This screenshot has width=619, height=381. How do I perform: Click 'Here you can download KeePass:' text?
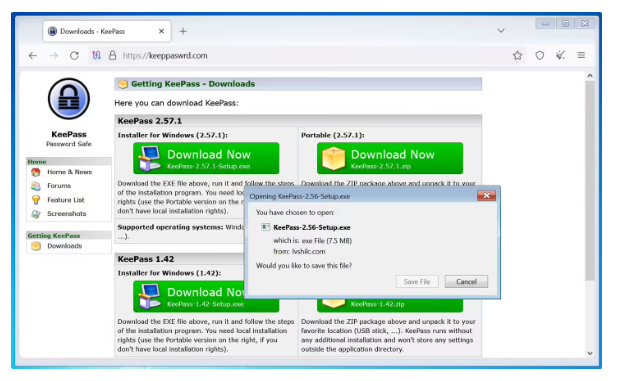pos(176,103)
